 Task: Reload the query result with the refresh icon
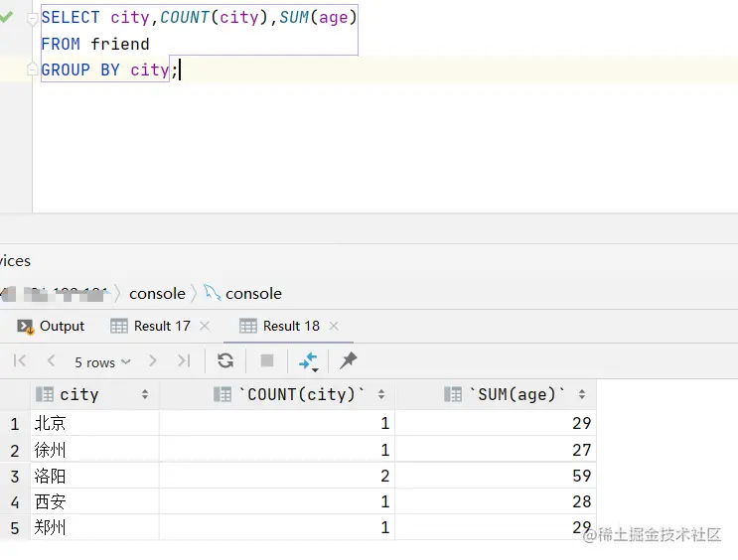click(225, 361)
